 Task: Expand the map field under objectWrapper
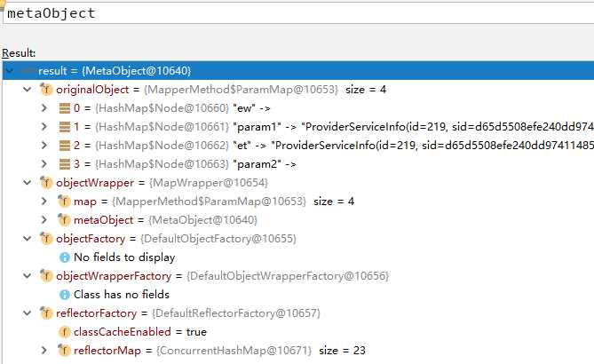point(45,201)
